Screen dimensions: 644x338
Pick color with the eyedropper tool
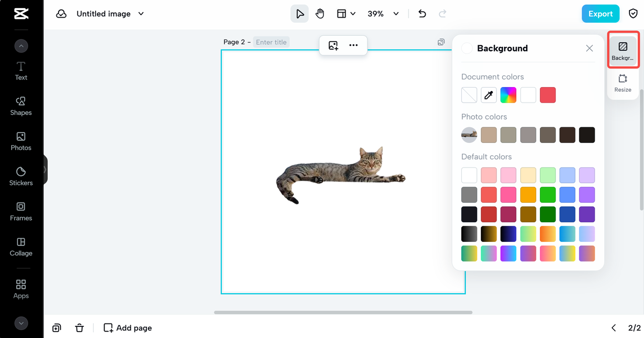[x=489, y=95]
